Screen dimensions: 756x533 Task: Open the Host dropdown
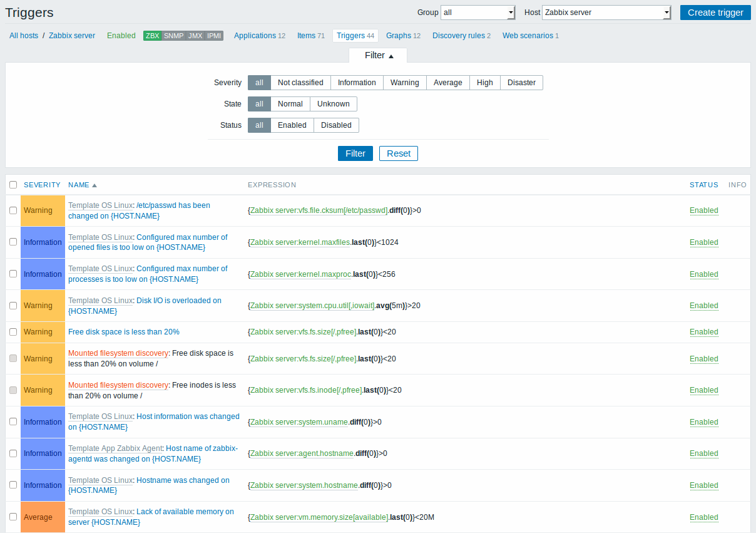coord(606,13)
